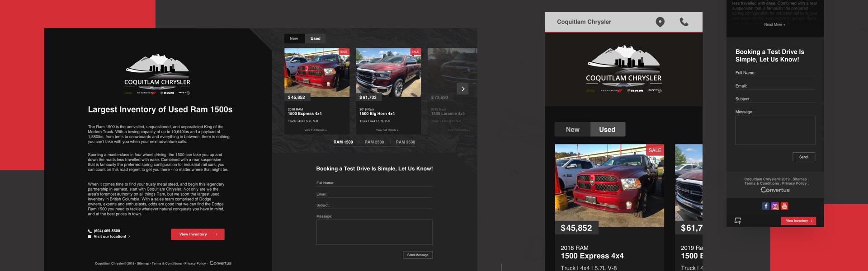
Task: Open Privacy Policy in the mobile footer
Action: [x=794, y=183]
